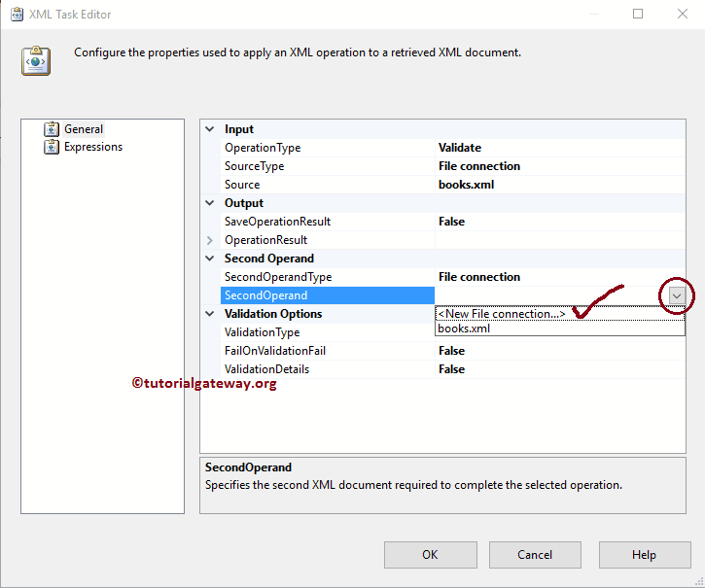Click the Cancel button
This screenshot has height=588, width=705.
point(535,555)
